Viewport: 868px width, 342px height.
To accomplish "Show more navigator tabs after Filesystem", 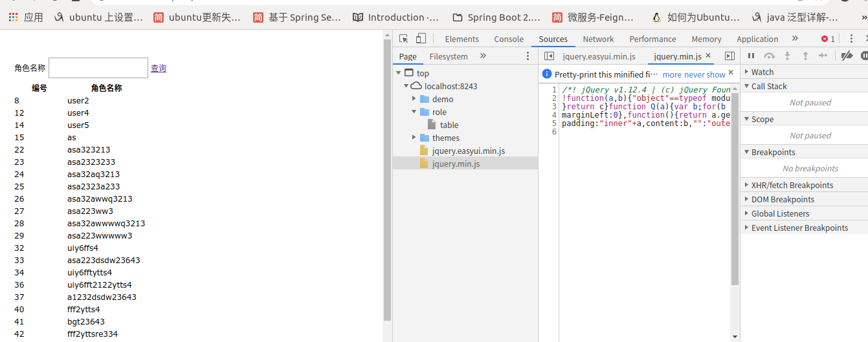I will tap(483, 56).
